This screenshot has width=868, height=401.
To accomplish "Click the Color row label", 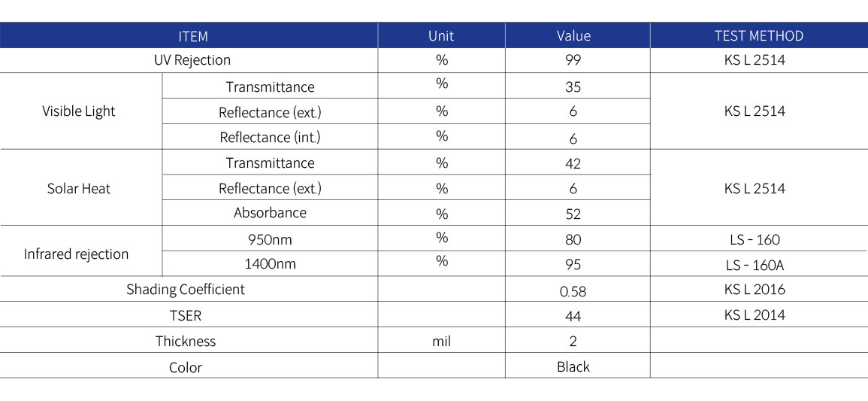I will click(186, 367).
